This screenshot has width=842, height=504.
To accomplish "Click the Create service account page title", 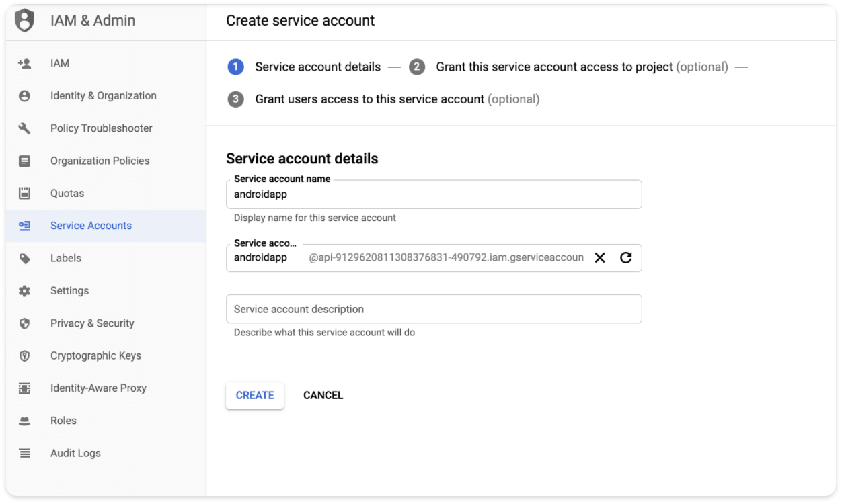I will point(301,21).
